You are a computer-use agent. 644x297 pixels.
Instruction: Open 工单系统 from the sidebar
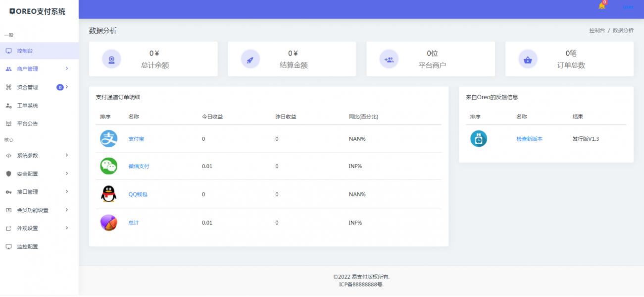tap(27, 105)
